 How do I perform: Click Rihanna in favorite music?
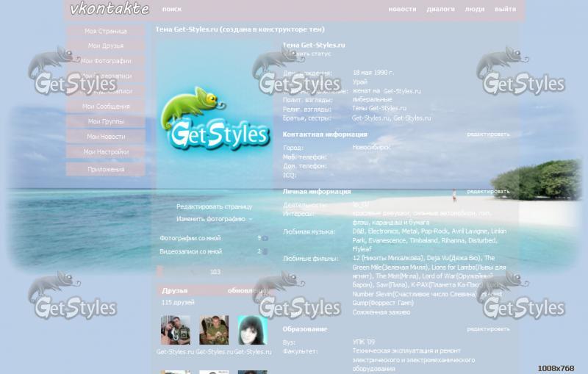point(453,240)
